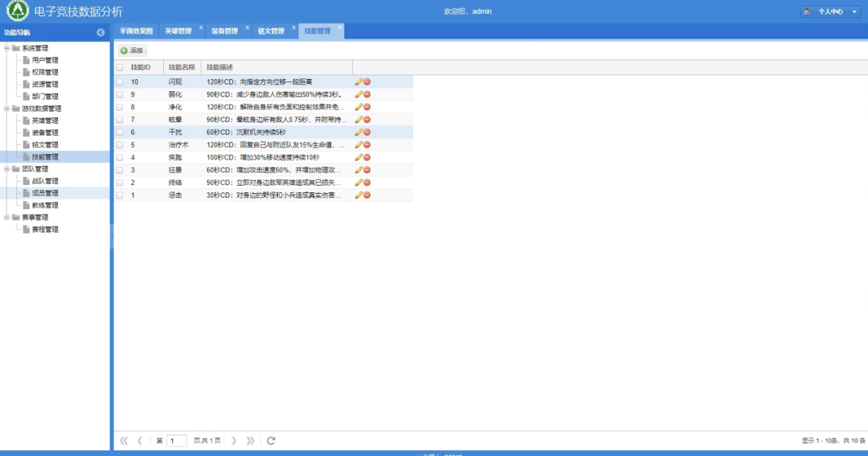The image size is (868, 456).
Task: Click the pencil edit icon for 疾跑
Action: click(x=359, y=157)
